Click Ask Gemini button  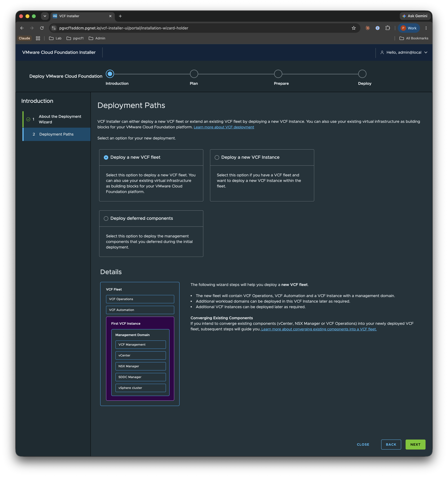415,16
